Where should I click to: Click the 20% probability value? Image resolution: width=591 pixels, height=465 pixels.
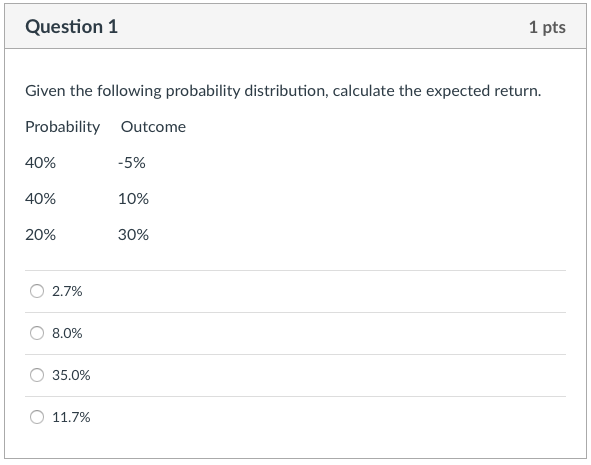point(40,235)
